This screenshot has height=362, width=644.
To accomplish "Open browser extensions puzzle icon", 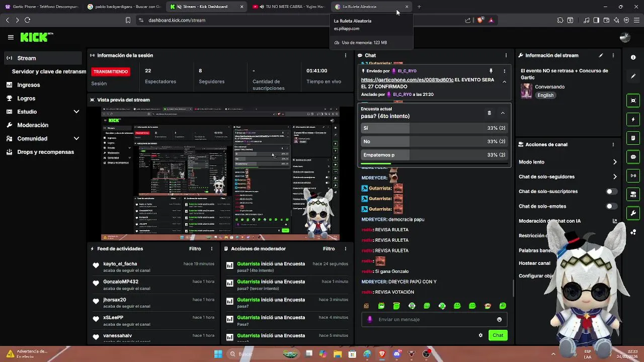I will point(560,20).
